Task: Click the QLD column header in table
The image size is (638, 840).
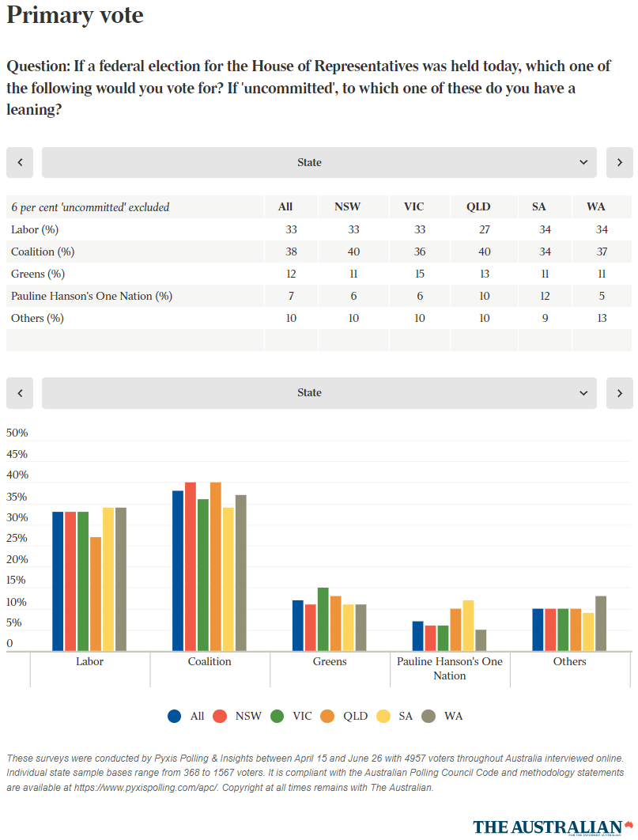Action: (x=478, y=207)
